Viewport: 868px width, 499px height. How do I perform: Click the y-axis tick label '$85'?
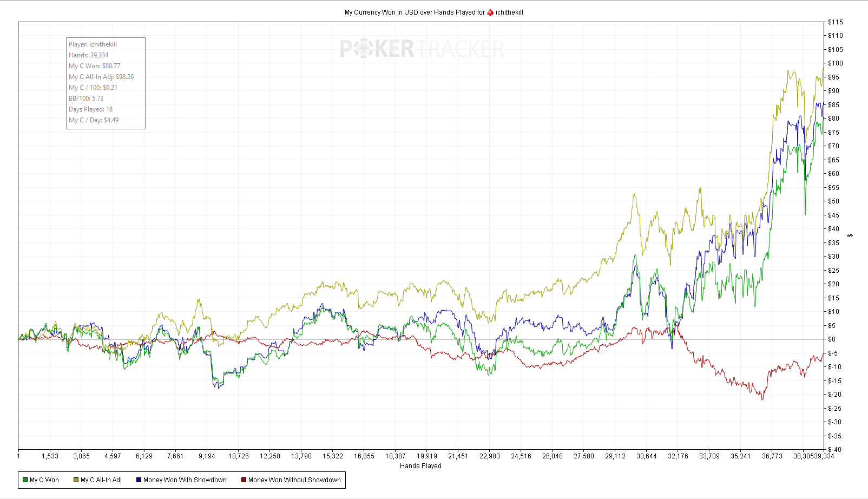point(834,105)
